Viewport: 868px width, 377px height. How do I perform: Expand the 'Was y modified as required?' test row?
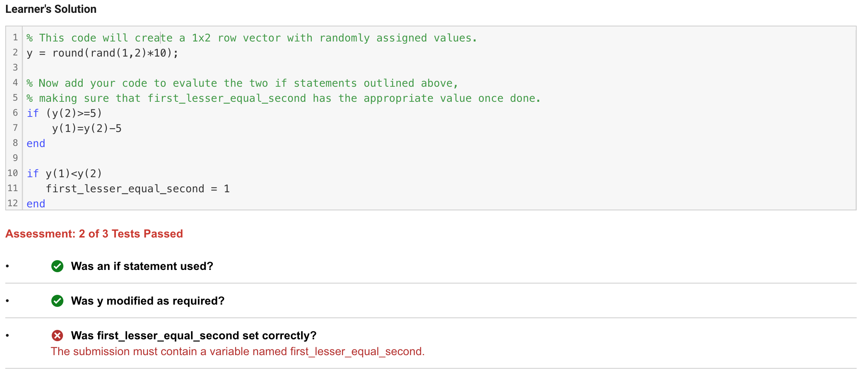click(x=147, y=301)
